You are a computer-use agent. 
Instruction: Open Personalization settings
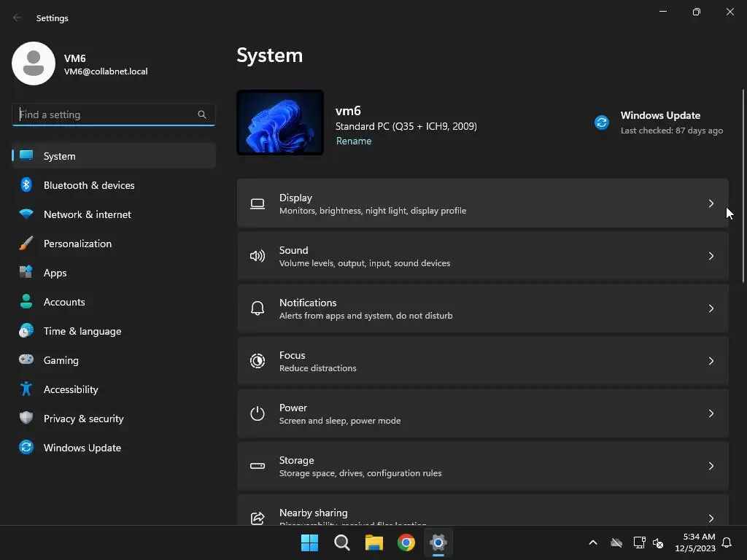pos(114,243)
